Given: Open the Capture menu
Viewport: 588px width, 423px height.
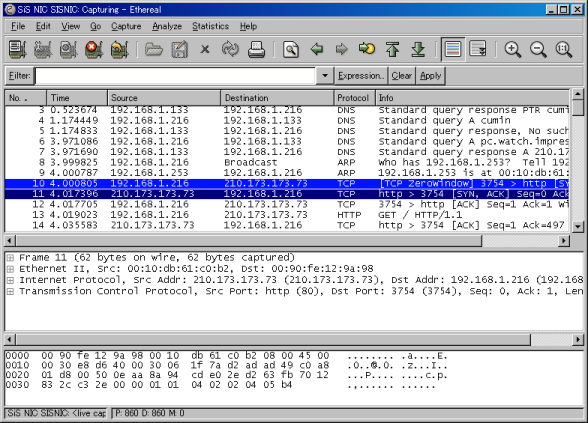Looking at the screenshot, I should coord(126,26).
